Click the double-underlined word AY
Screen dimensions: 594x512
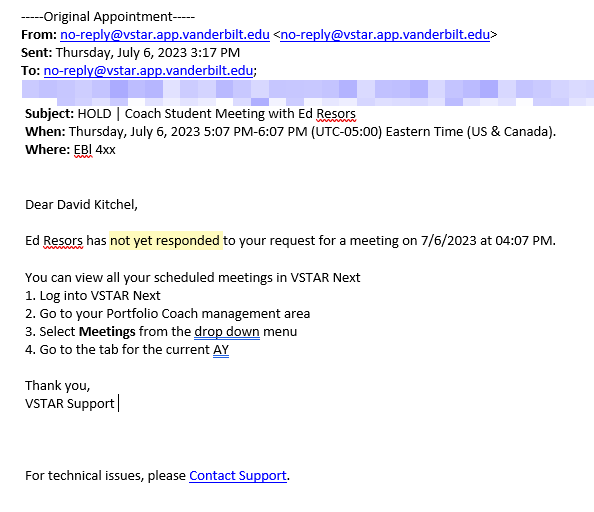coord(221,349)
